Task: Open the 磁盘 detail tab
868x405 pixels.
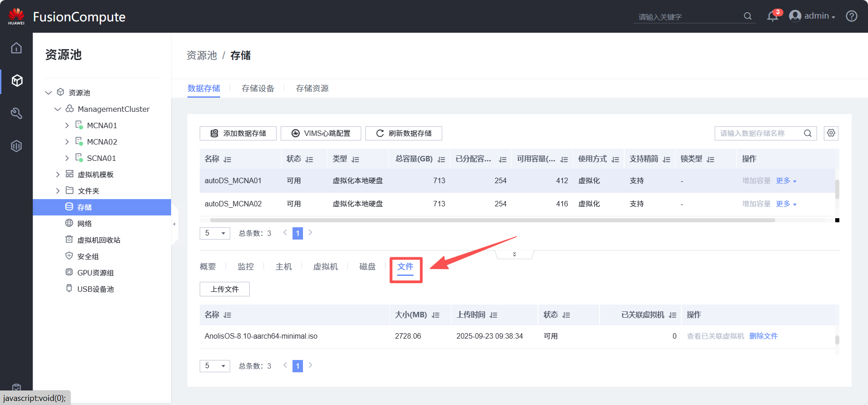Action: point(368,266)
